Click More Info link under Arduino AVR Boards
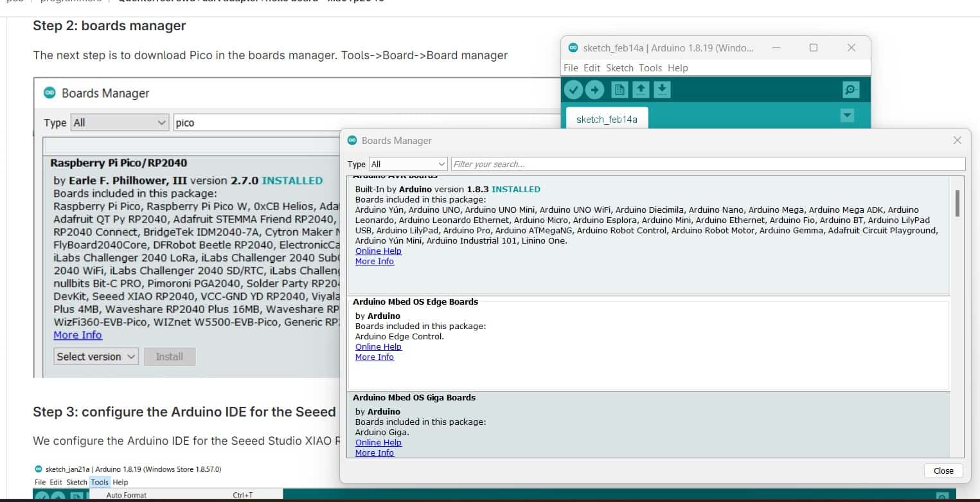This screenshot has width=980, height=502. (375, 262)
